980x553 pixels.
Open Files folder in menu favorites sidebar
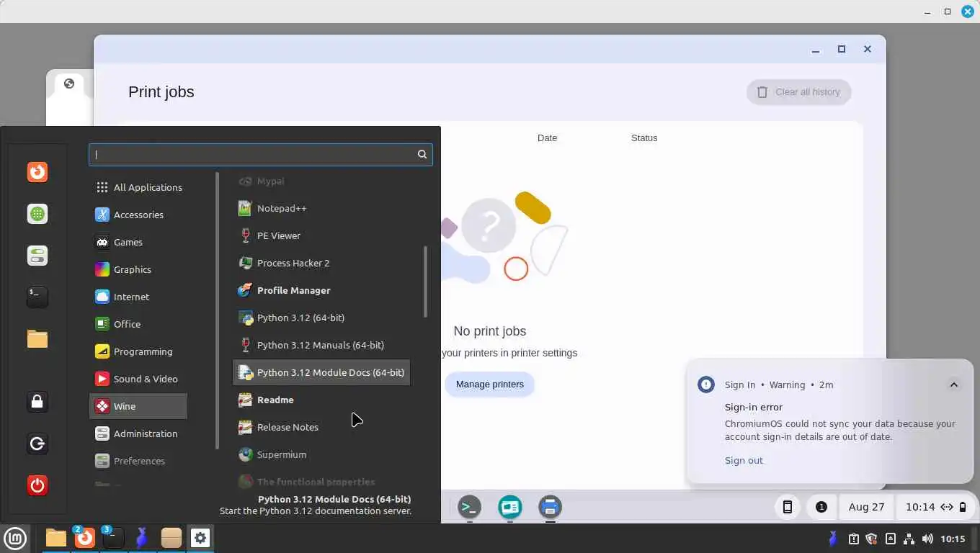tap(37, 338)
